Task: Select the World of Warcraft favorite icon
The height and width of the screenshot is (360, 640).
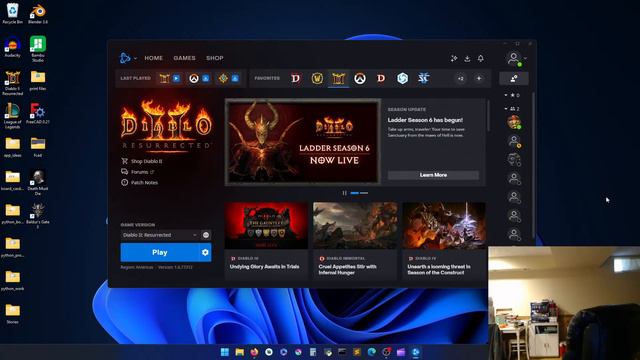Action: coord(317,78)
